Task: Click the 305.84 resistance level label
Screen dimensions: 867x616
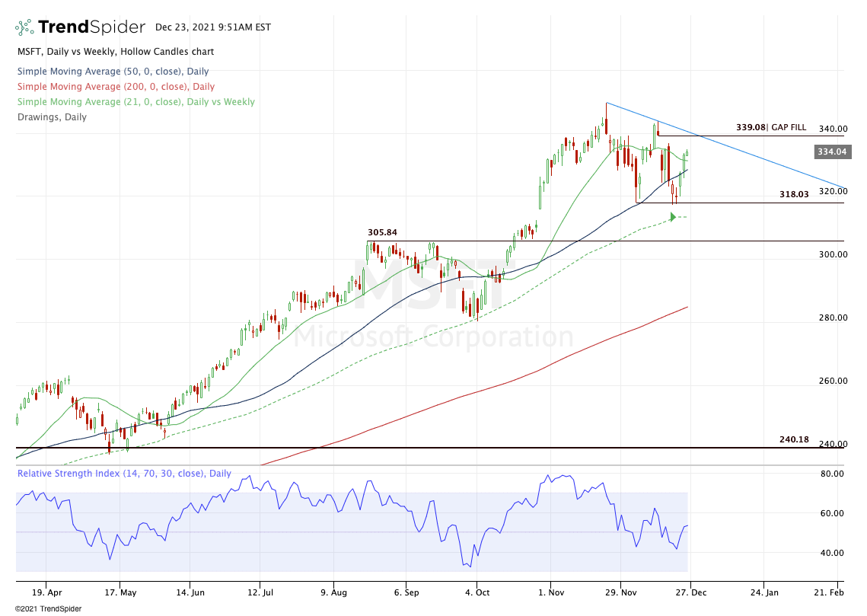Action: pyautogui.click(x=382, y=232)
